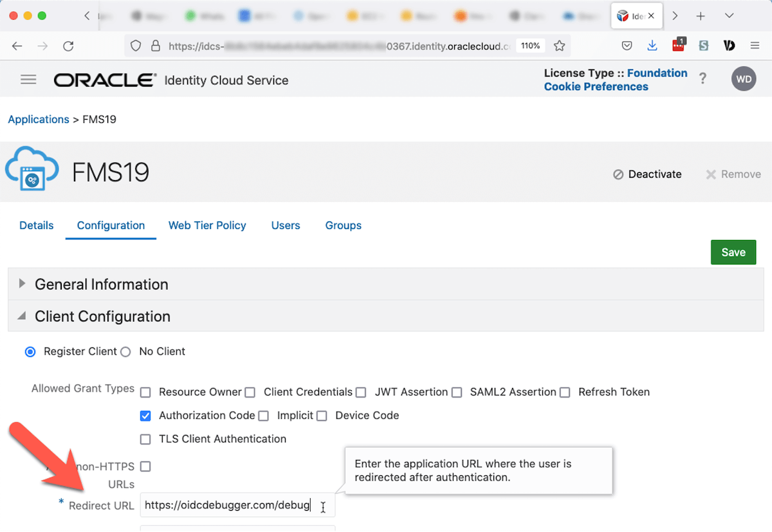Bookmark this page with the star icon
The image size is (772, 532).
click(x=559, y=46)
